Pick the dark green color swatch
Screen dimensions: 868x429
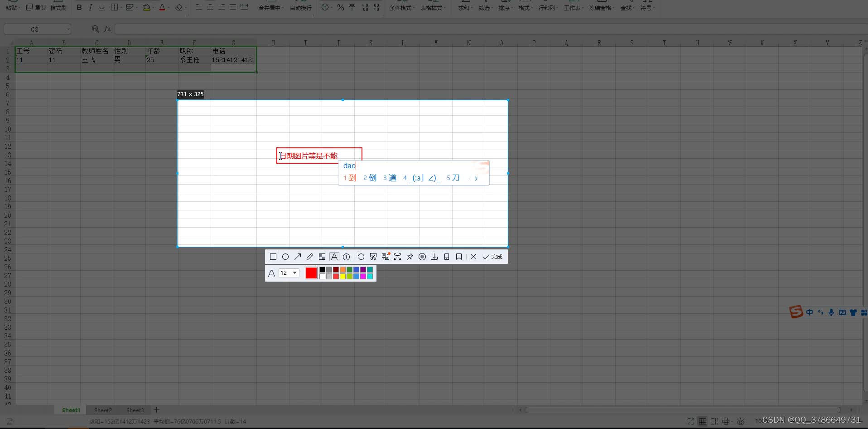(x=349, y=269)
